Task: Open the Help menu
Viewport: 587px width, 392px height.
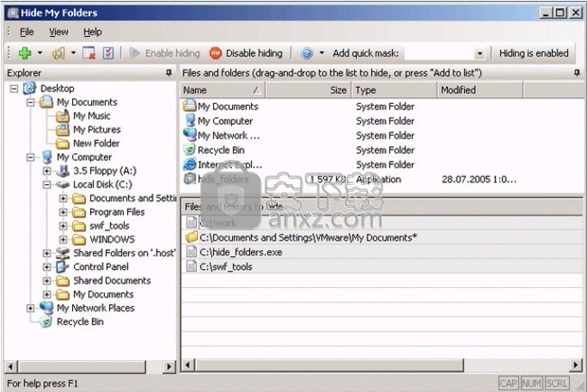Action: (93, 32)
